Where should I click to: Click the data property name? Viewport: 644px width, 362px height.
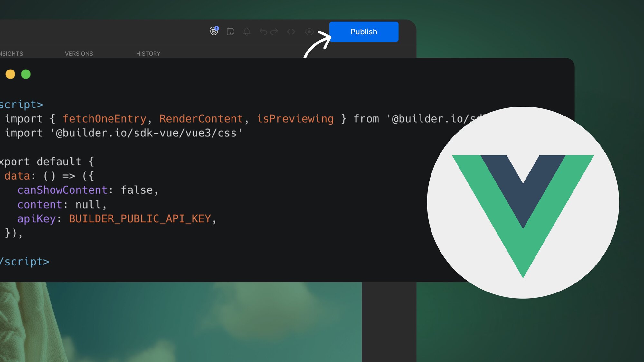coord(17,176)
